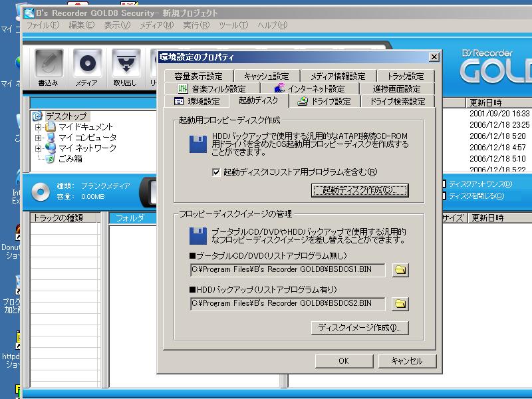The height and width of the screenshot is (399, 532).
Task: Expand the マイ ドキュメント tree node
Action: [38, 127]
